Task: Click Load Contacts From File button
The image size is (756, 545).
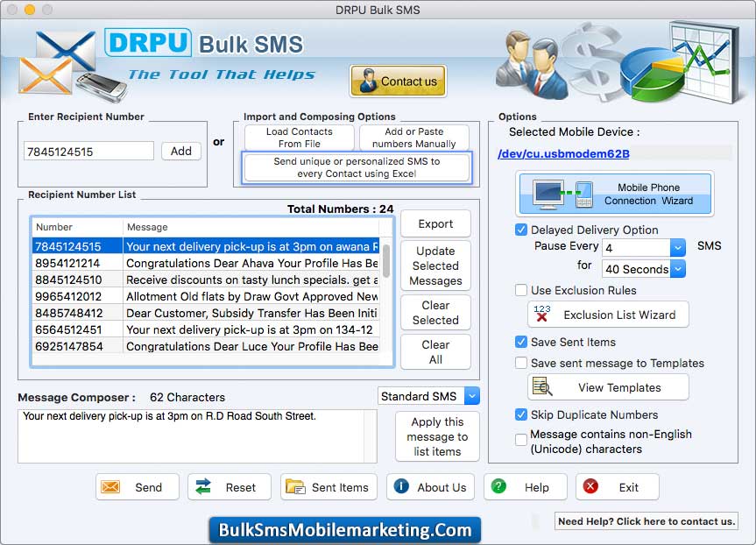Action: point(300,138)
